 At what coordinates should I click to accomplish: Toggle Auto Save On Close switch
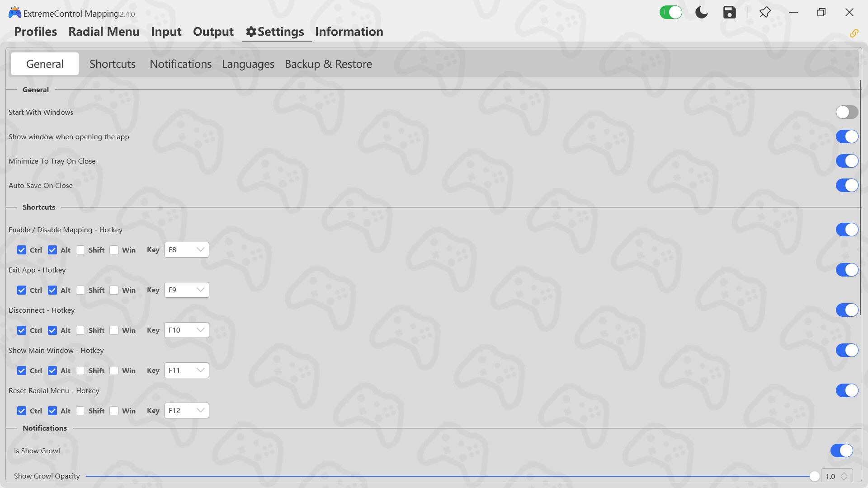[847, 185]
